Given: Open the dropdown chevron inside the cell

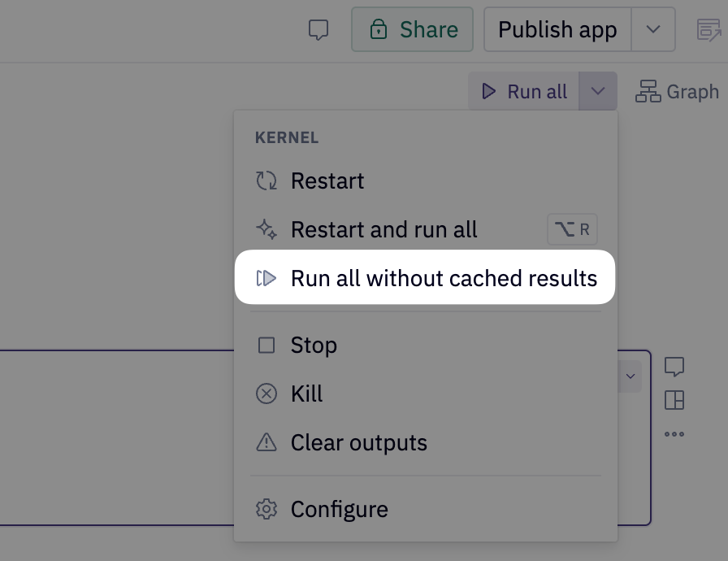Looking at the screenshot, I should [630, 376].
